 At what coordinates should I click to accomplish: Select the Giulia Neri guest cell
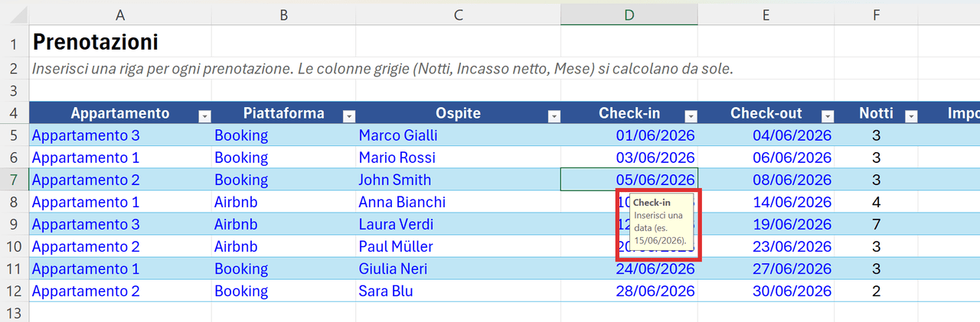(458, 268)
